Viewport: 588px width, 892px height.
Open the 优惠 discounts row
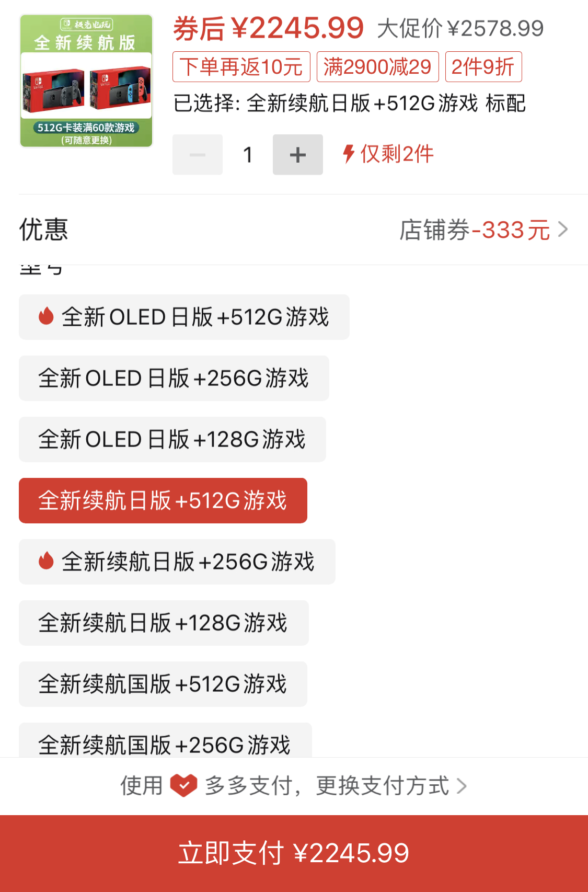coord(294,230)
